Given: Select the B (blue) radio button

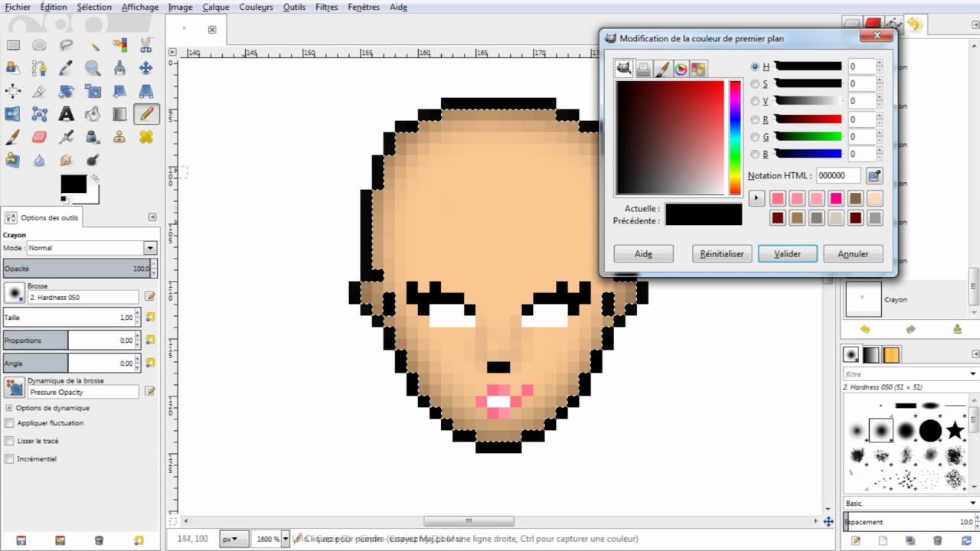Looking at the screenshot, I should (756, 154).
